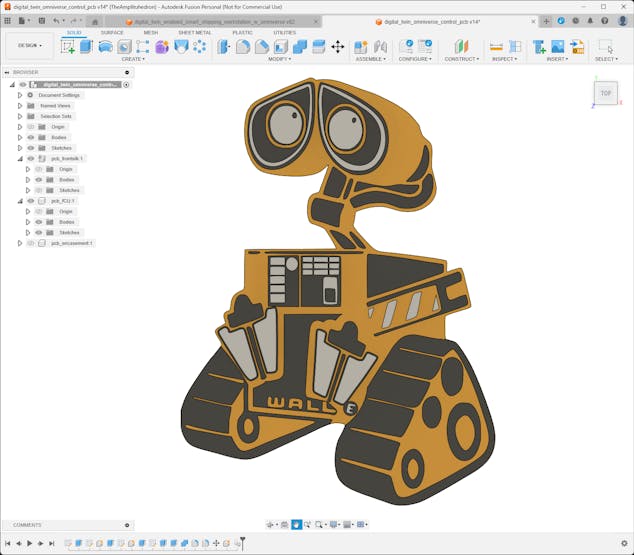
Task: Click the TOP face of the ViewCube
Action: [606, 93]
